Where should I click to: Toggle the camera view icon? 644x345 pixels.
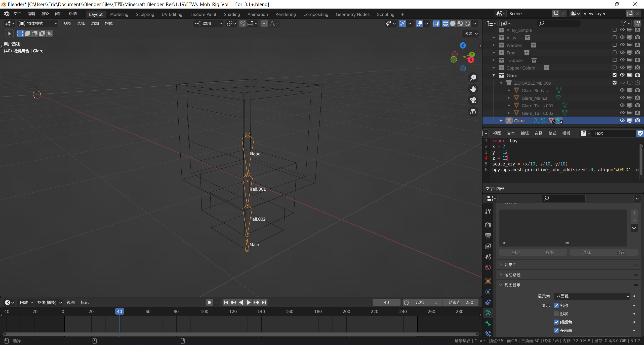473,100
